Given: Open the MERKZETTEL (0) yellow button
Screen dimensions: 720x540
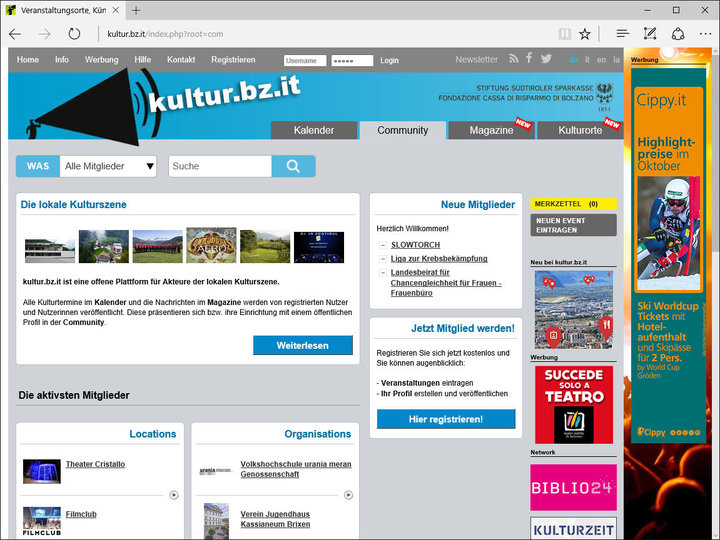Looking at the screenshot, I should 574,204.
